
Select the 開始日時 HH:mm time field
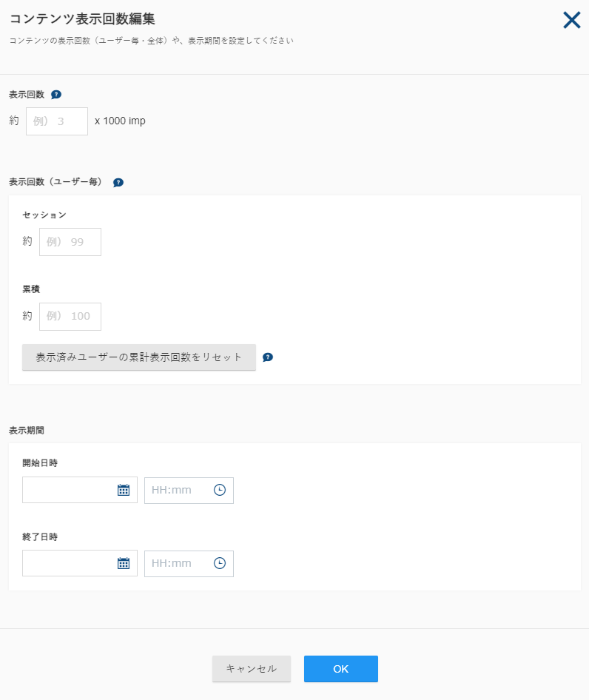point(189,490)
